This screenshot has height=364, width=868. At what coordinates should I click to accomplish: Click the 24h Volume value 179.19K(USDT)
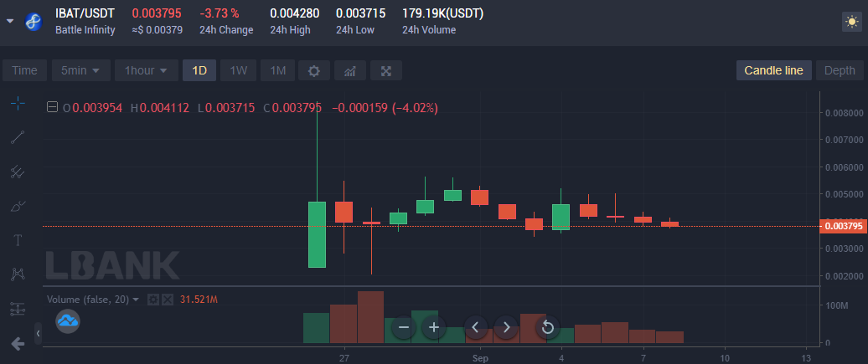[x=443, y=14]
